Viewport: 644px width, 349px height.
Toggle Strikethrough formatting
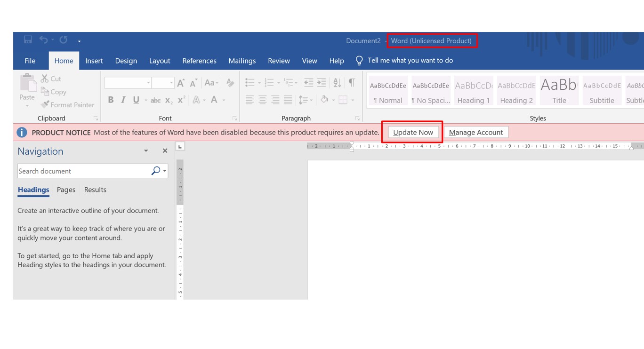155,100
